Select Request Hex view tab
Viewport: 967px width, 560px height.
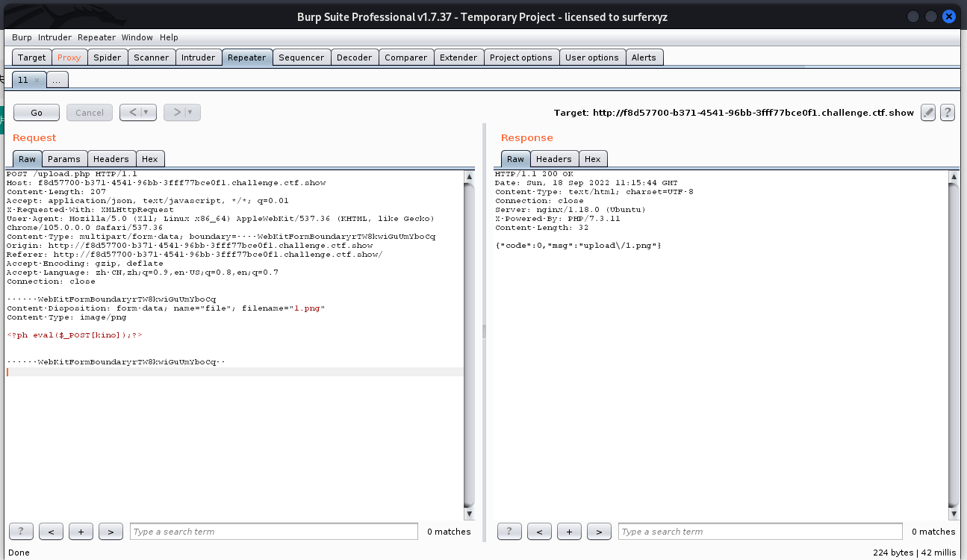click(150, 159)
